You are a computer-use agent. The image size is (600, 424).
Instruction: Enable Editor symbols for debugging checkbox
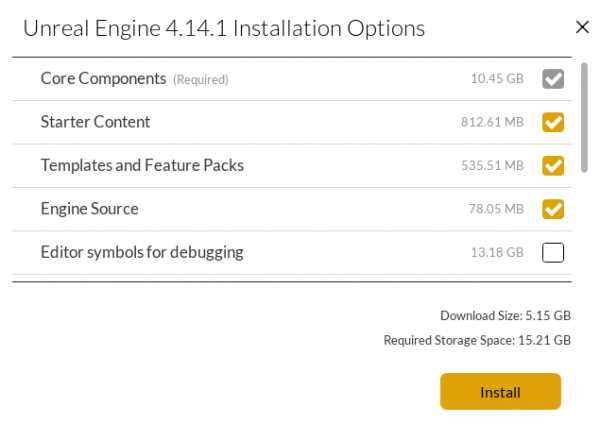(553, 253)
